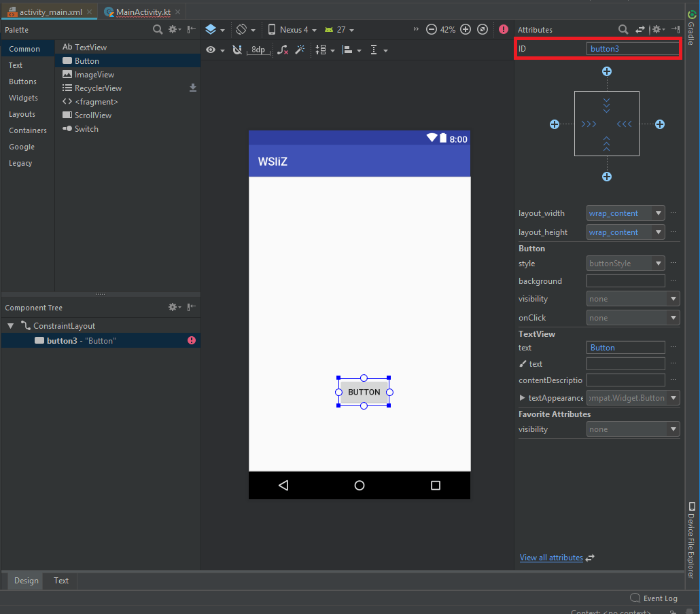The width and height of the screenshot is (700, 614).
Task: Toggle width mode via left inner chevrons
Action: coord(589,124)
